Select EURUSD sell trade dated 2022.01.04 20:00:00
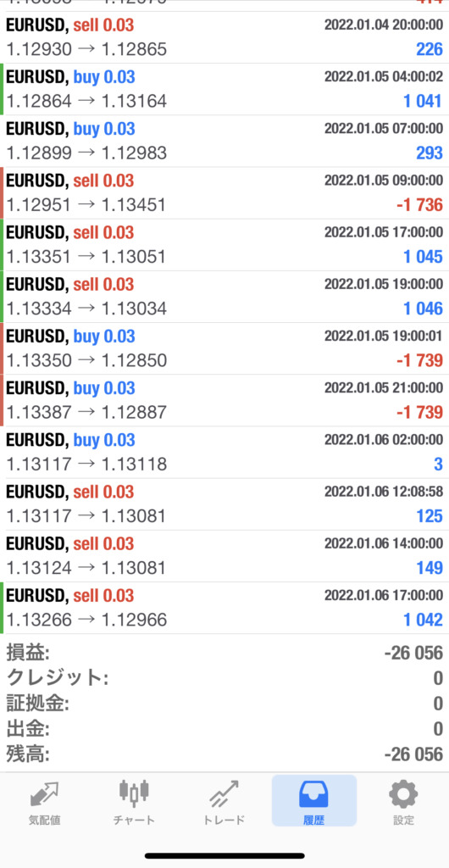449x868 pixels. point(224,37)
